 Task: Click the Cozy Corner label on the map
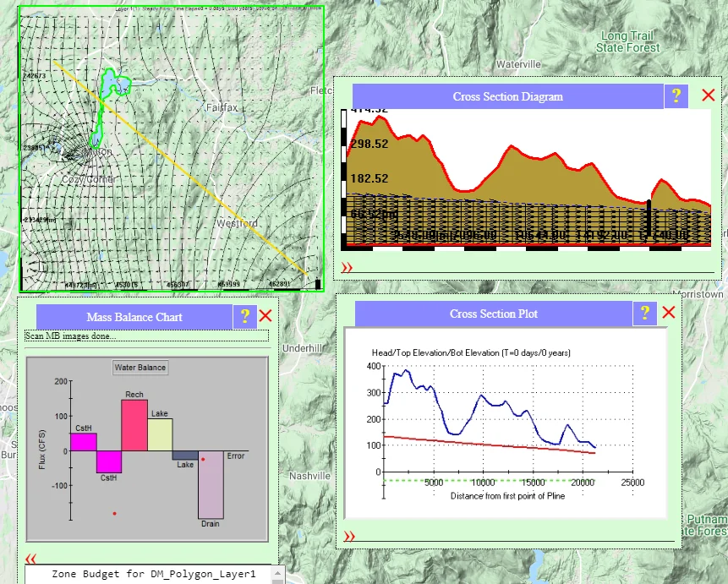click(x=88, y=179)
